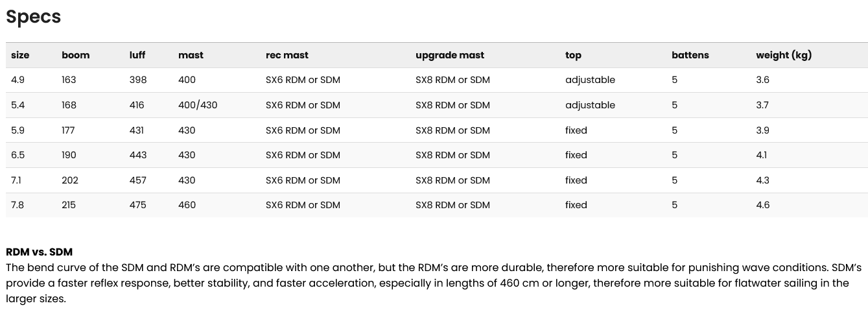
Task: Select the 4.9 size cell
Action: pyautogui.click(x=18, y=80)
